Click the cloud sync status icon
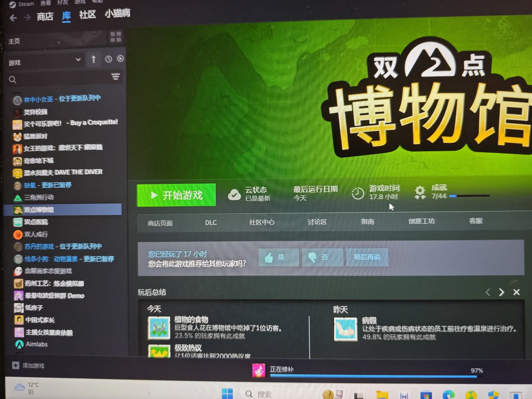This screenshot has width=532, height=399. 235,194
